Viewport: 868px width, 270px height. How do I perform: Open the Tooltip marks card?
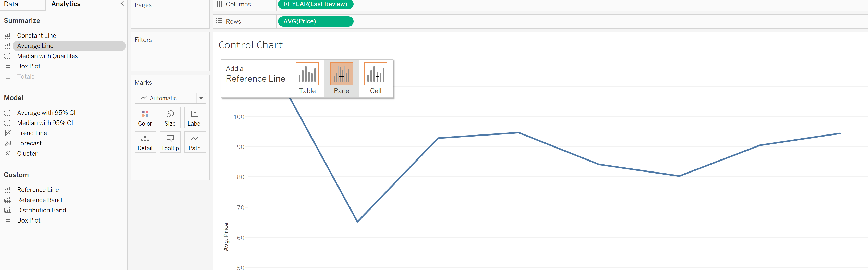[170, 142]
